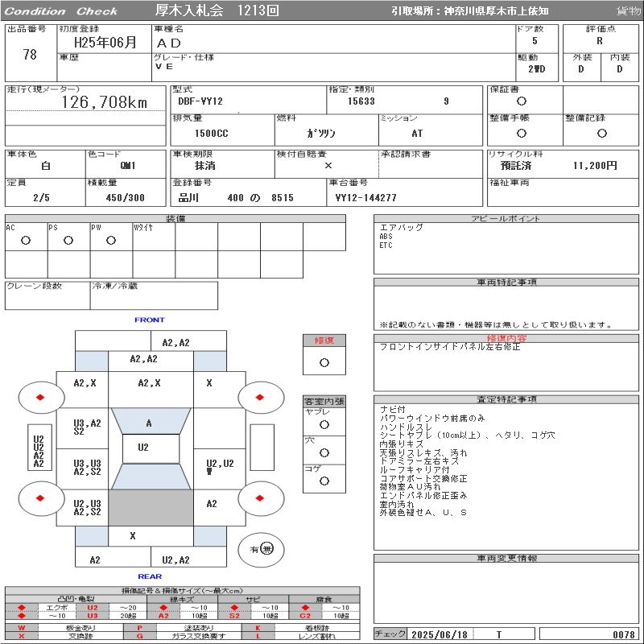Click the recycle fee 11,200円
The height and width of the screenshot is (644, 644).
coord(595,166)
